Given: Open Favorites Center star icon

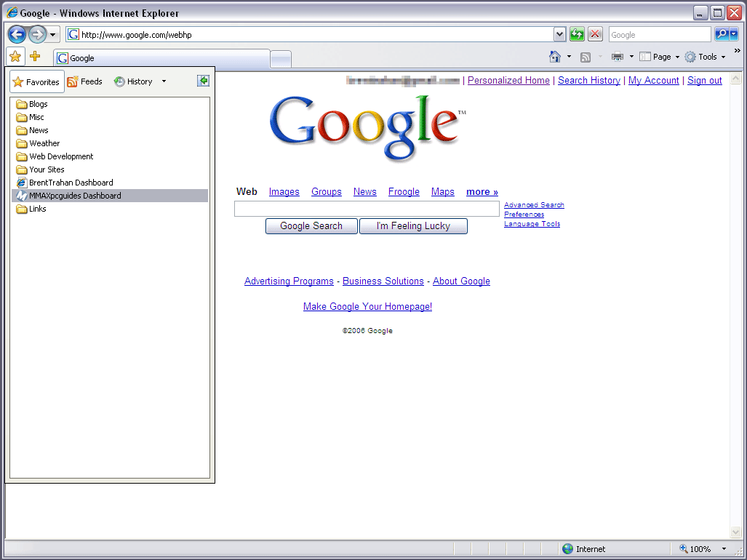Looking at the screenshot, I should 15,57.
